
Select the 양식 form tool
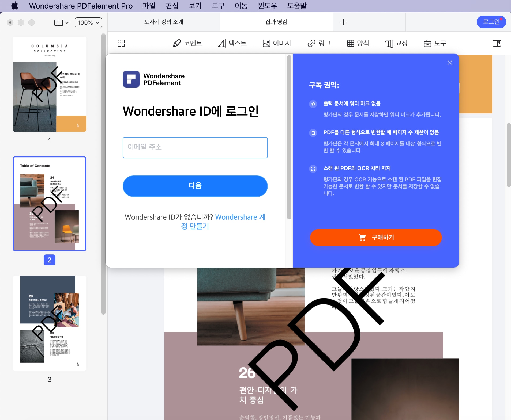358,43
